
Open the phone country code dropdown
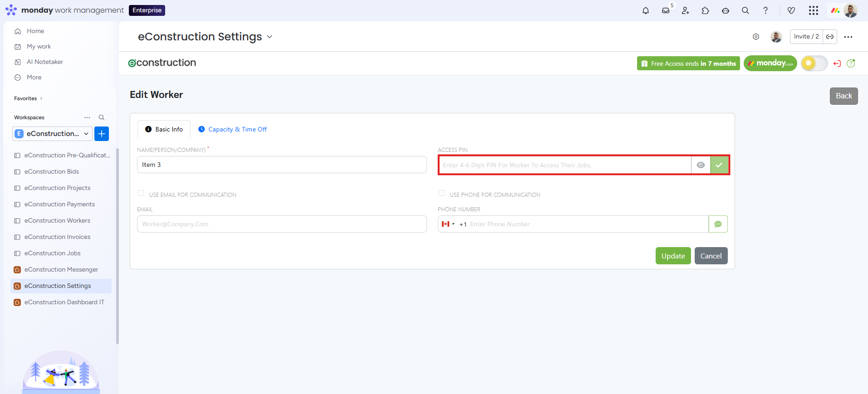[448, 224]
